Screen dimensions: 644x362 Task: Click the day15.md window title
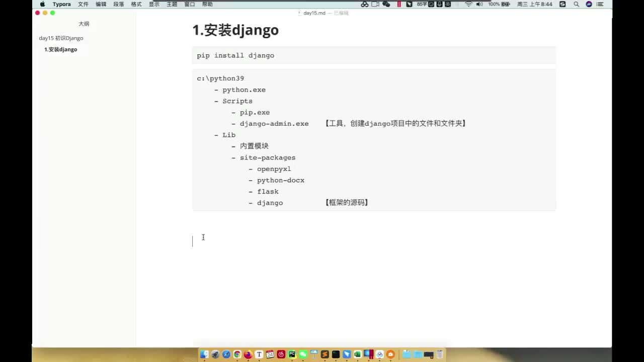[x=314, y=13]
